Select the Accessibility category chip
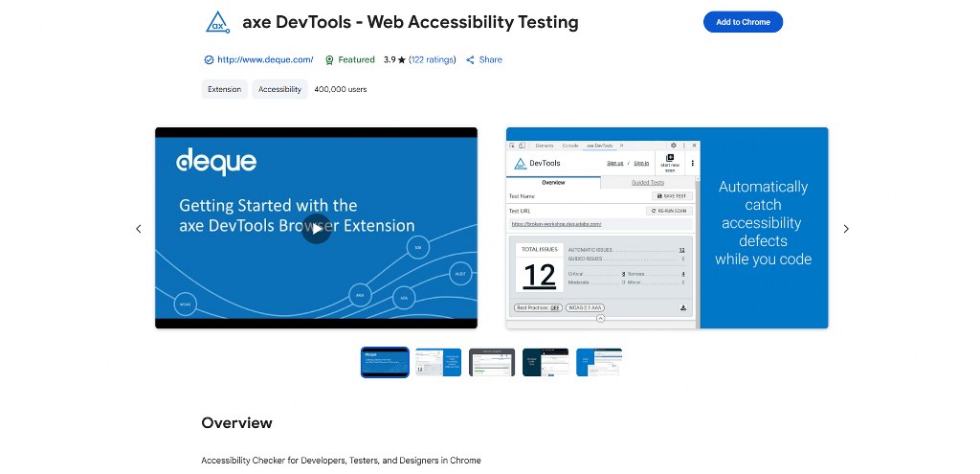 [x=280, y=89]
